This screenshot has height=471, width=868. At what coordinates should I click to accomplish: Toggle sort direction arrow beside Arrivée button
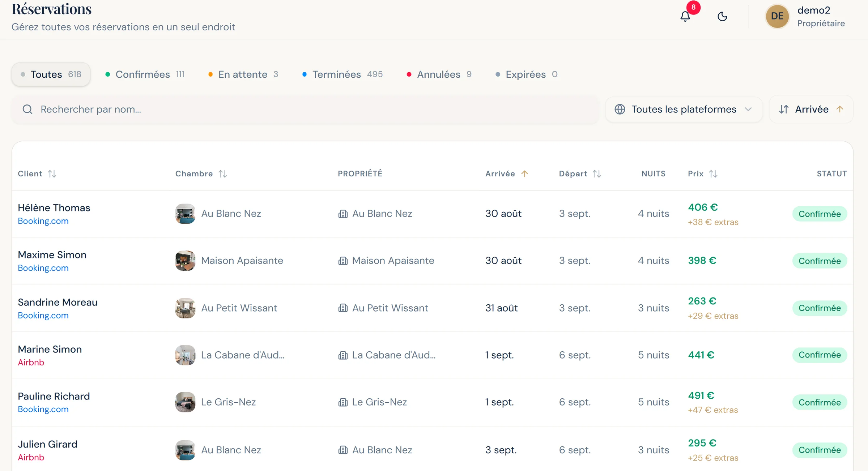(840, 109)
